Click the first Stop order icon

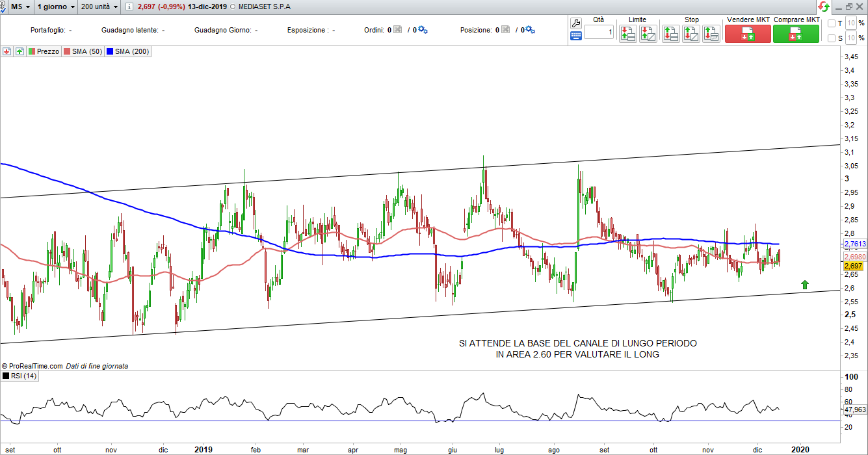click(x=670, y=34)
